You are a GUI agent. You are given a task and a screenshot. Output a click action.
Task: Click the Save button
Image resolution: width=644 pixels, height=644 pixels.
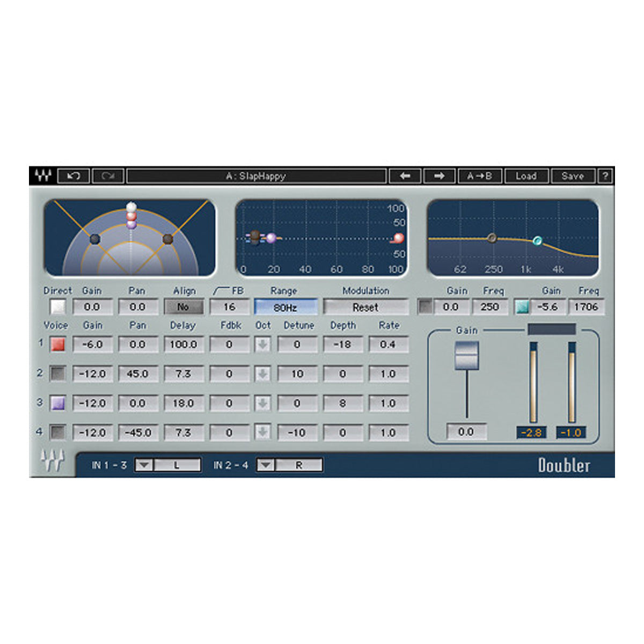[x=573, y=176]
